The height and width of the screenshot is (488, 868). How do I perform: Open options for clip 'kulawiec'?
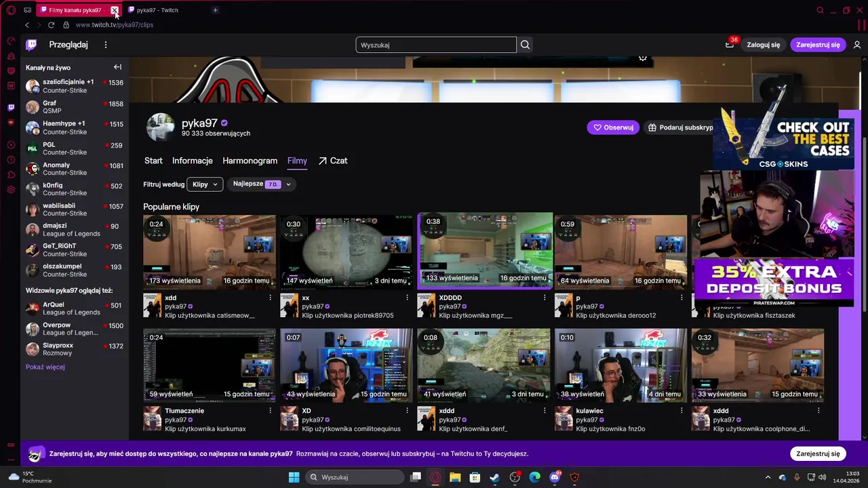(681, 411)
